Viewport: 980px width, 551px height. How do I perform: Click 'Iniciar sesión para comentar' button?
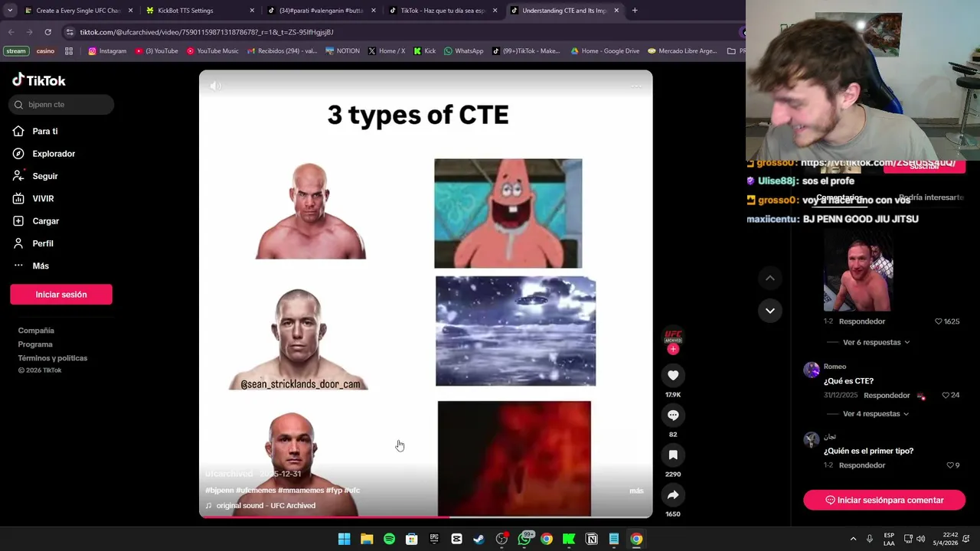pyautogui.click(x=884, y=500)
